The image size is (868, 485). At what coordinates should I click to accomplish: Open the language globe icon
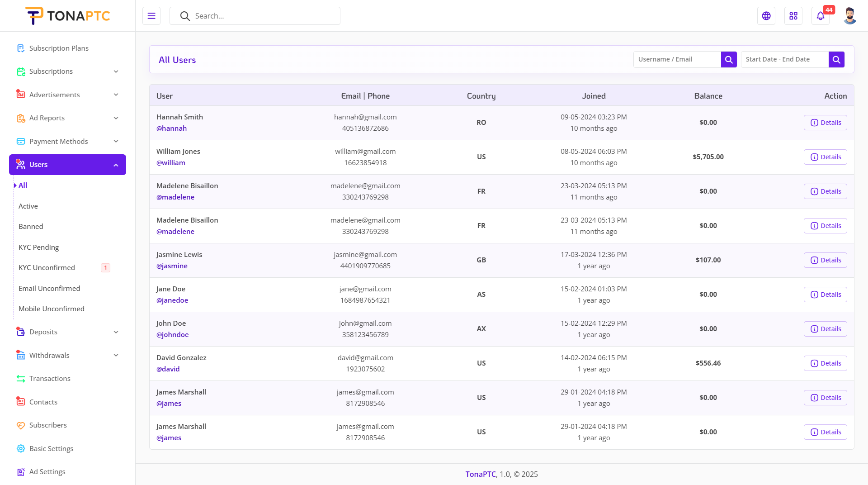point(766,16)
